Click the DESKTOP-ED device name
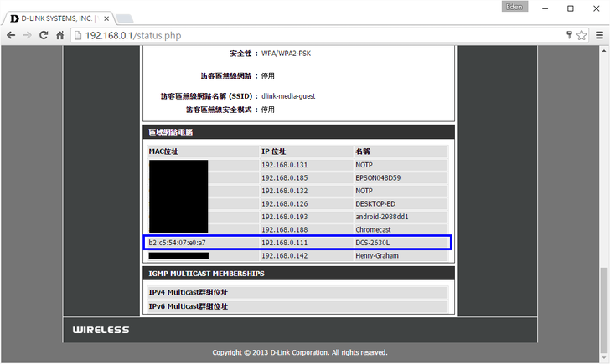 point(375,203)
